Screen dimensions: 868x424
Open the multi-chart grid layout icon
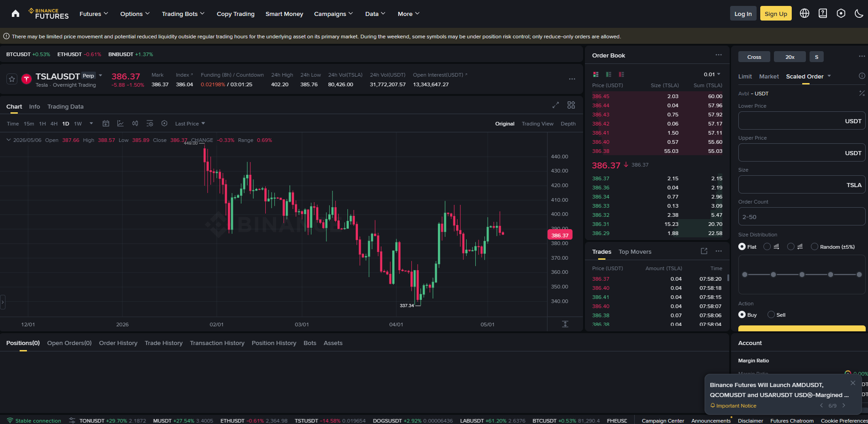coord(571,105)
